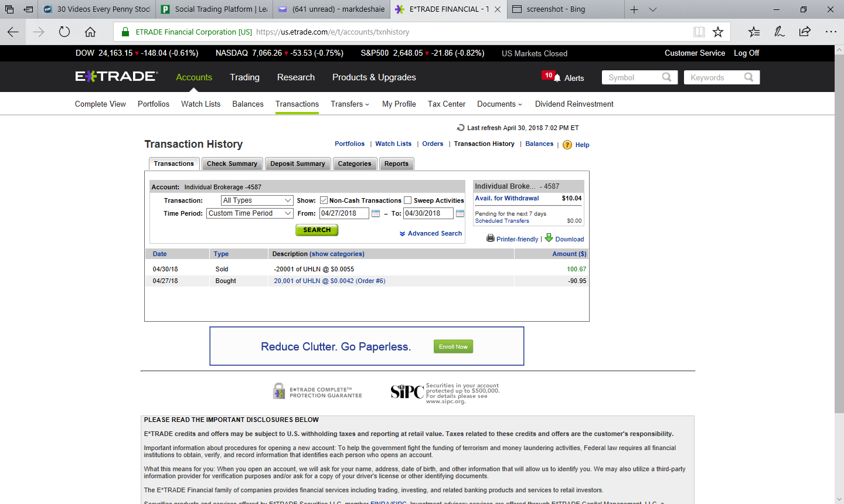Click the Help question mark icon

[x=567, y=145]
